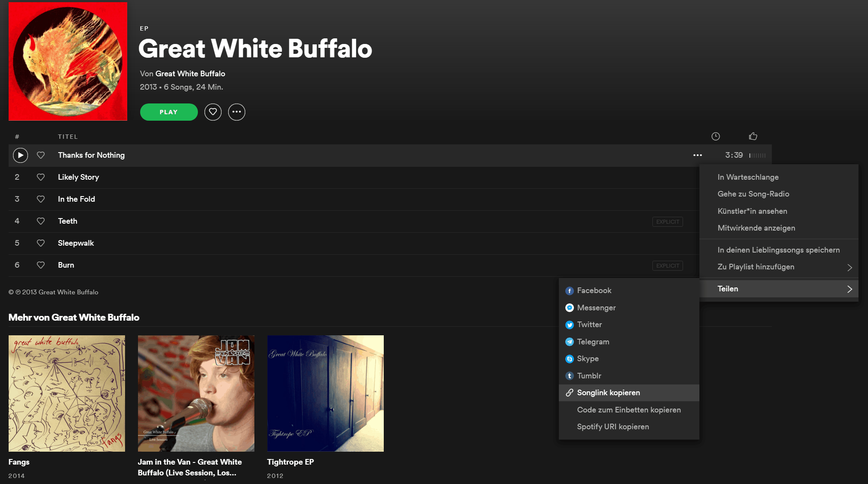The height and width of the screenshot is (484, 868).
Task: Select Spotify URI kopieren
Action: 629,427
